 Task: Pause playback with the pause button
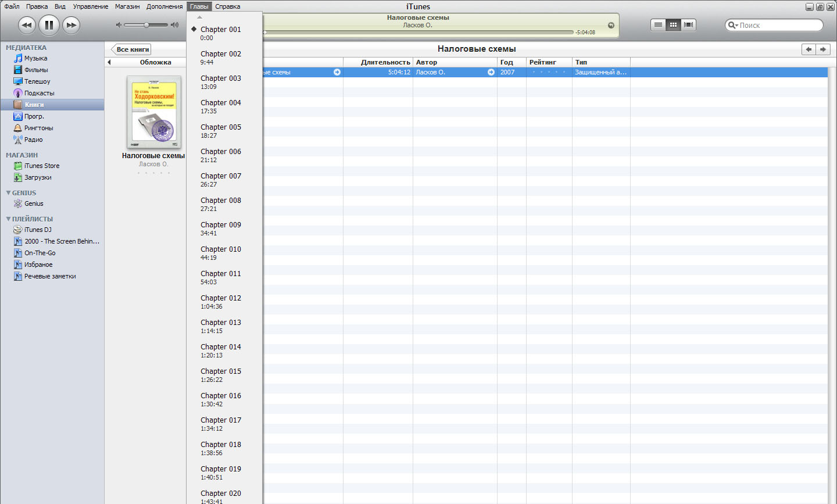coord(49,25)
